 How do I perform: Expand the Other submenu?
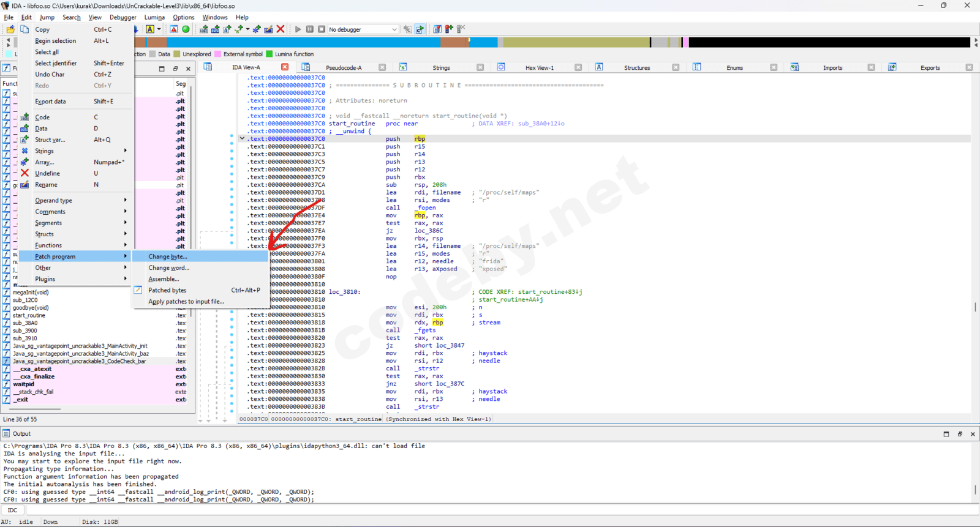click(x=76, y=268)
